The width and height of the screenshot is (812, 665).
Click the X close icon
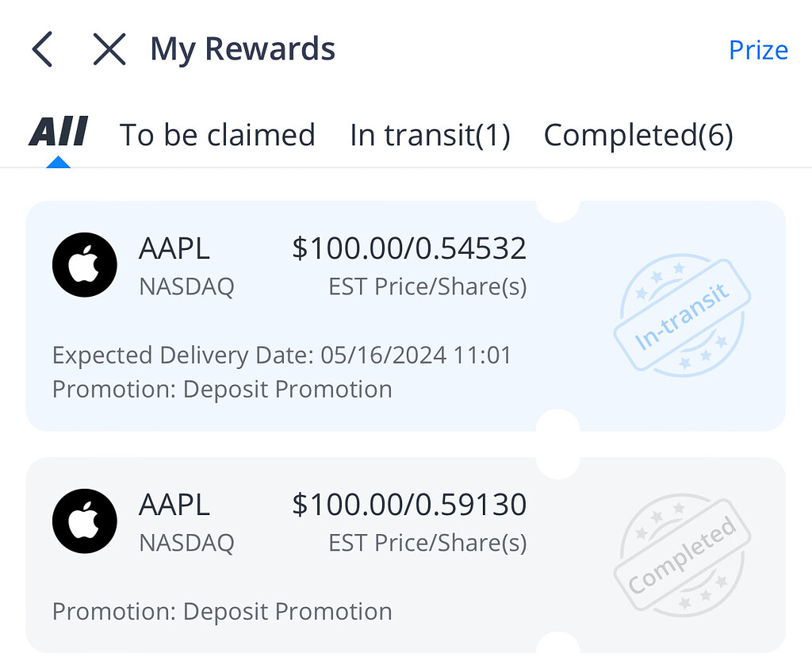point(109,48)
